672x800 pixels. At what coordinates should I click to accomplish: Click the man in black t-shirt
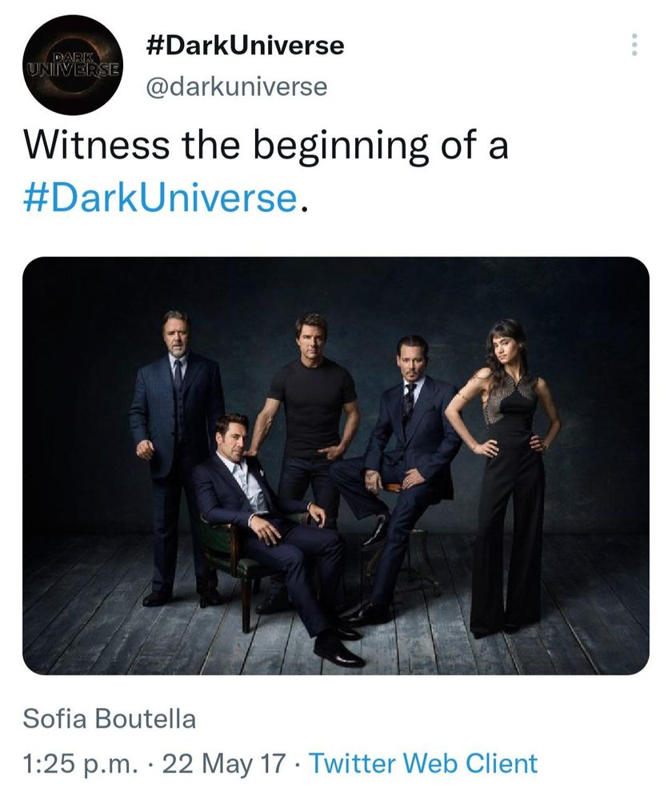tap(312, 408)
